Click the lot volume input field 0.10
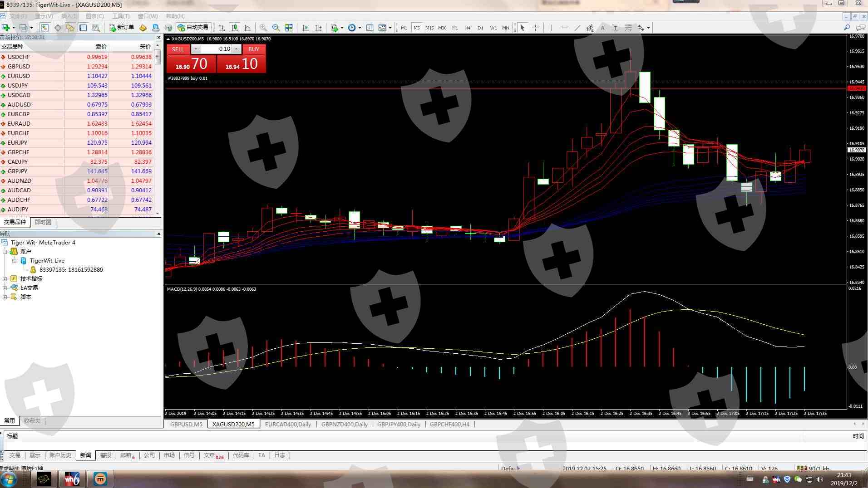The image size is (868, 488). pyautogui.click(x=217, y=49)
